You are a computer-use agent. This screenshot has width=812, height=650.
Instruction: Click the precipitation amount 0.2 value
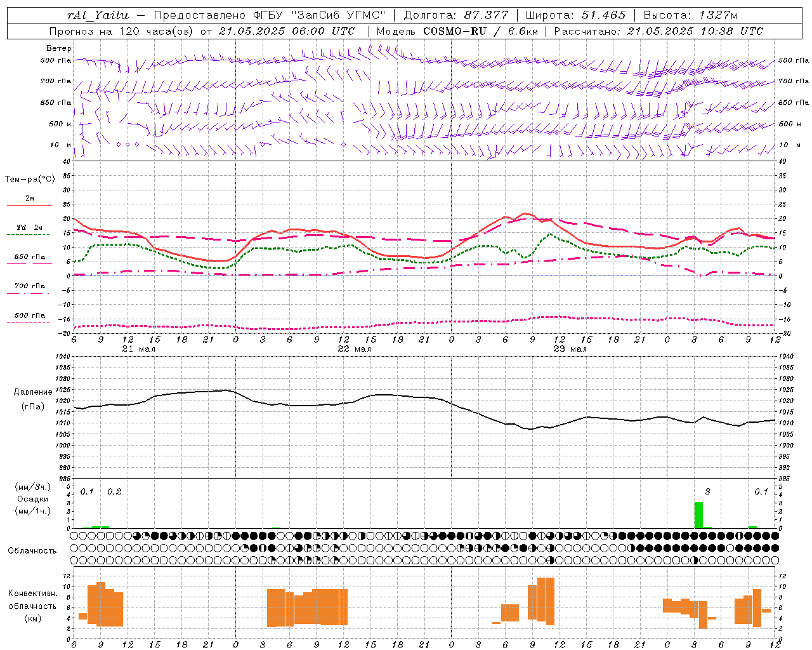point(114,492)
